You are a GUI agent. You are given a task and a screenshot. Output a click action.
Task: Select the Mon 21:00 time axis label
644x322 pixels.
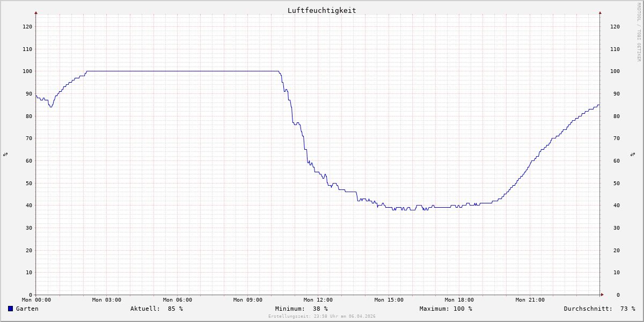click(530, 300)
